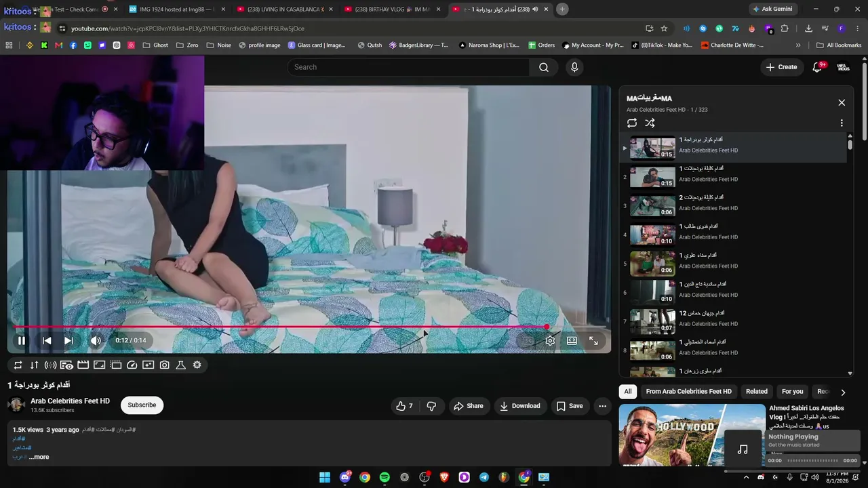Go to the previous playlist video
868x488 pixels.
tap(47, 340)
